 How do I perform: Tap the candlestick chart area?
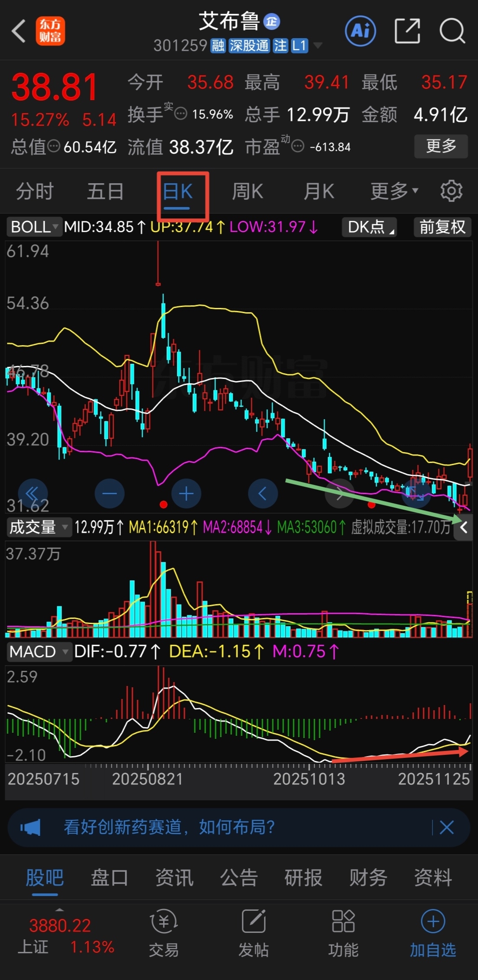tap(239, 377)
